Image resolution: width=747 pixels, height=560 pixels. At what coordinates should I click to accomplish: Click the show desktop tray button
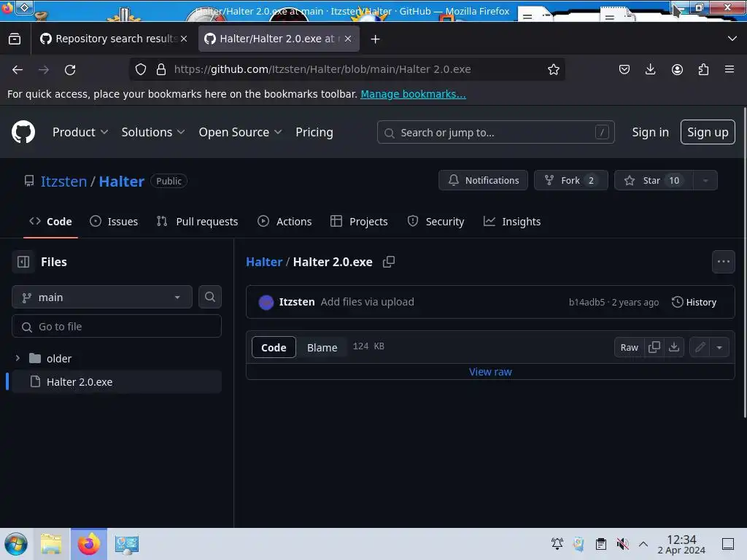[728, 543]
